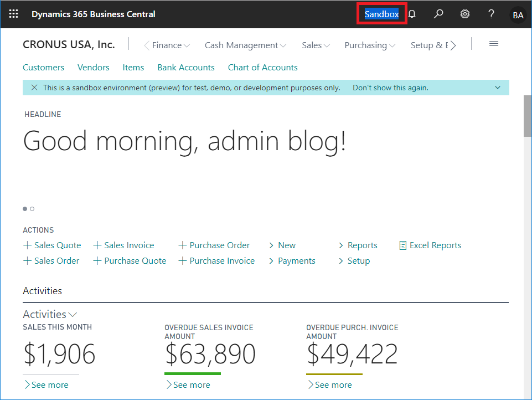Open the Vendors list
The width and height of the screenshot is (532, 400).
coord(94,67)
